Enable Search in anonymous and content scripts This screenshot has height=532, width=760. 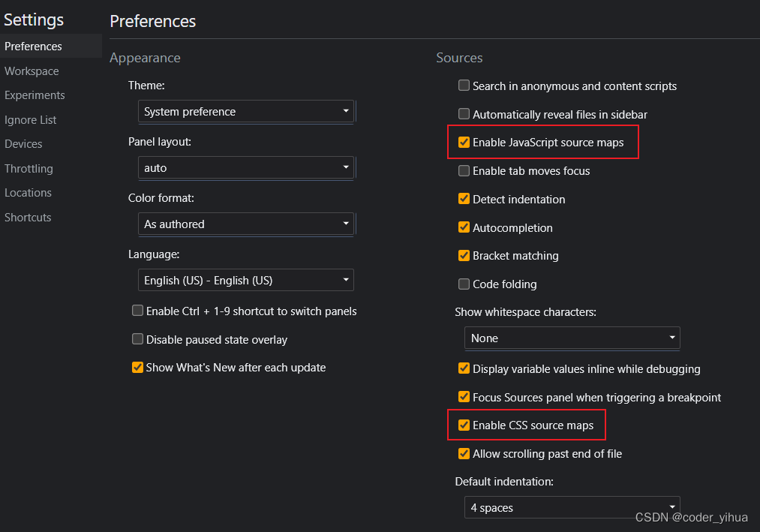[x=464, y=86]
